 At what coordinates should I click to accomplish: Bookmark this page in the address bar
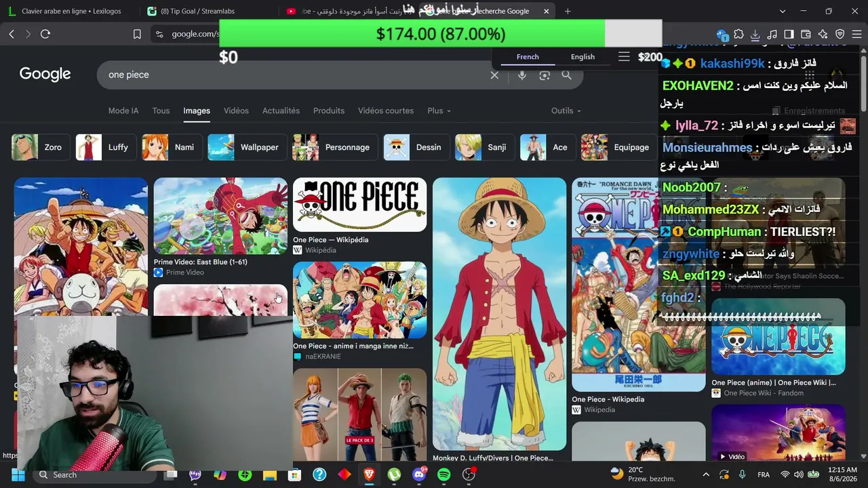(137, 34)
